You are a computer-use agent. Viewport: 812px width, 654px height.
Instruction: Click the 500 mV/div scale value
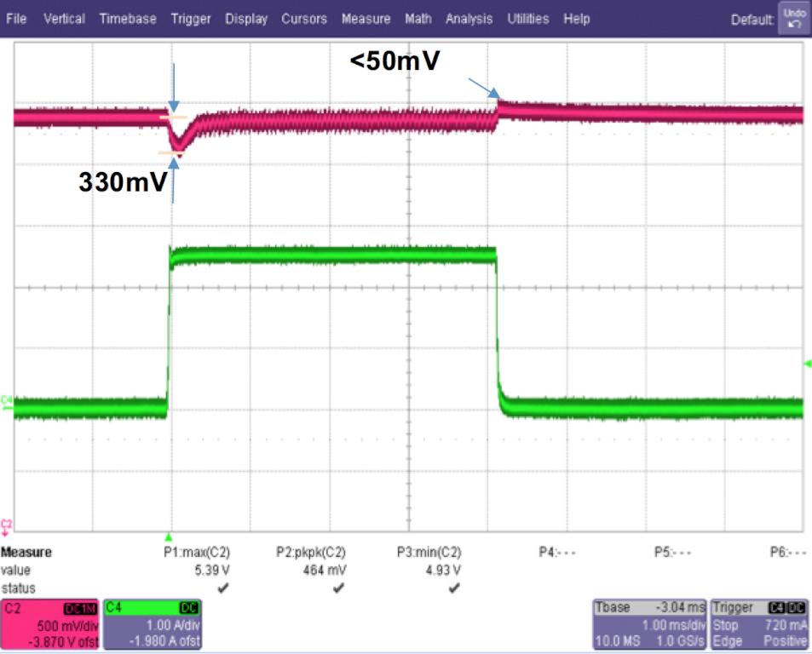pyautogui.click(x=67, y=626)
